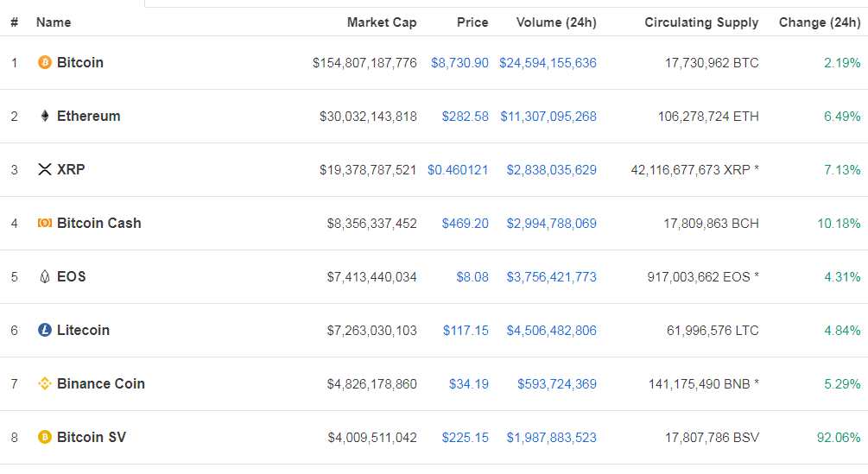Open XRP volume $2,838,035,629
Screen dimensions: 868x474
click(551, 170)
